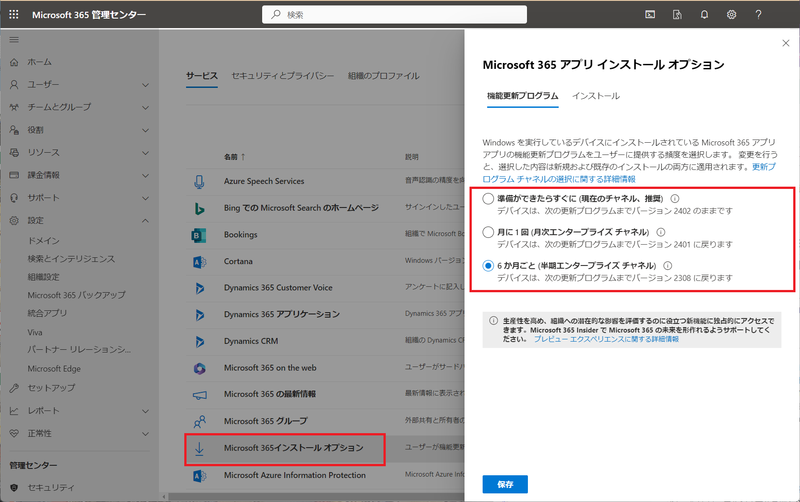The height and width of the screenshot is (502, 800).
Task: Open Microsoft 365 バックアップ in sidebar
Action: 77,295
